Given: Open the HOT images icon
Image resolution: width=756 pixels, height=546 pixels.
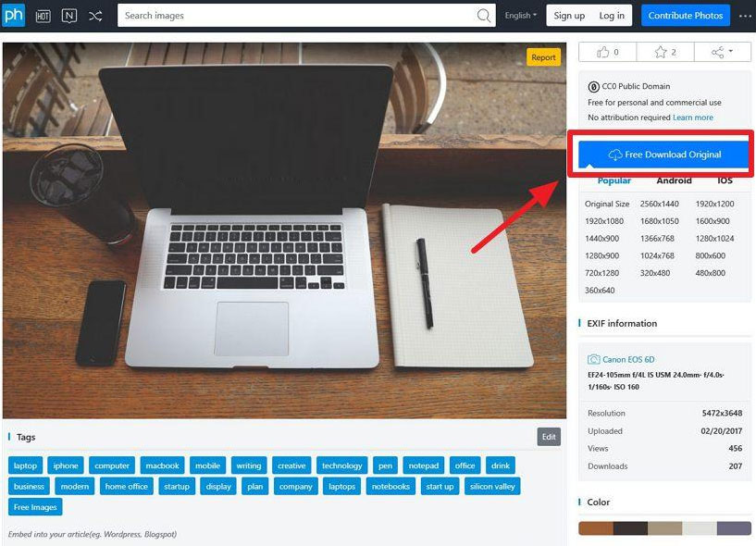Looking at the screenshot, I should tap(43, 16).
